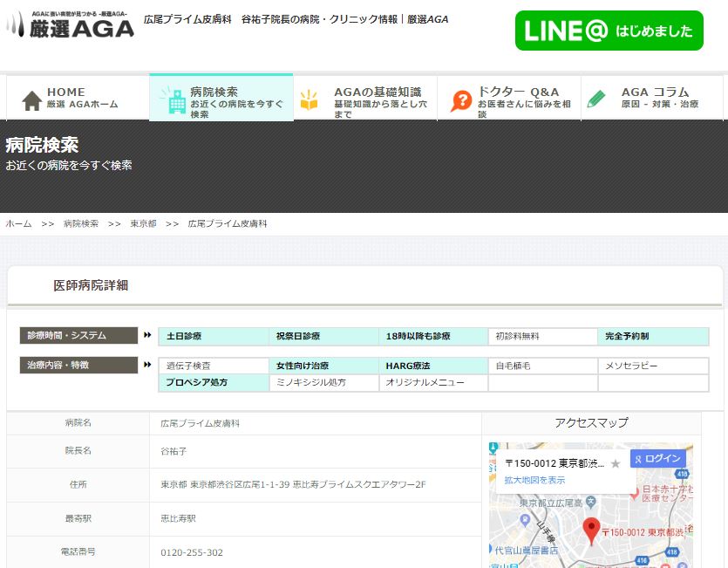Select the 土日診療 cell

(214, 336)
